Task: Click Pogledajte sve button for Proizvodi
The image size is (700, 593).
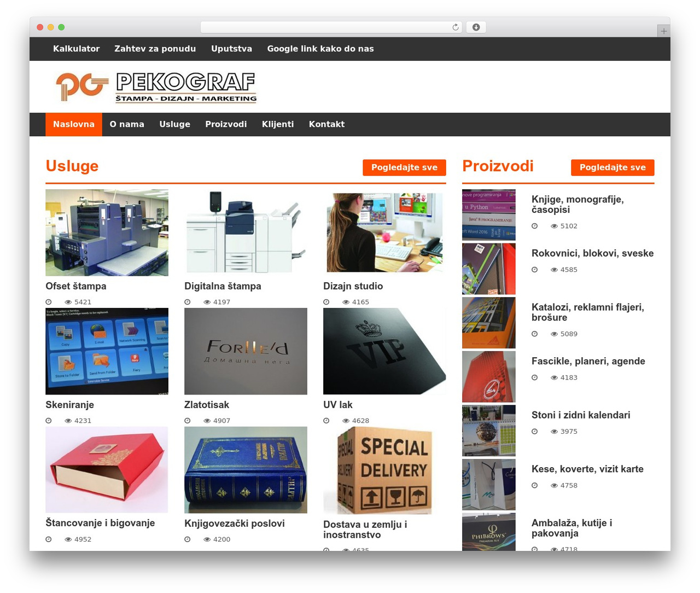Action: click(612, 167)
